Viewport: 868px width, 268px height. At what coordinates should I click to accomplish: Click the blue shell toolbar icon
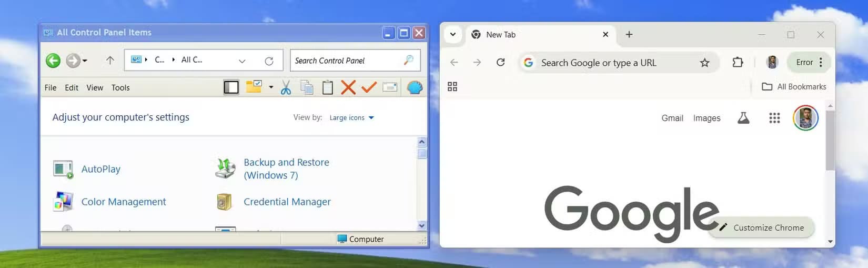[x=415, y=87]
